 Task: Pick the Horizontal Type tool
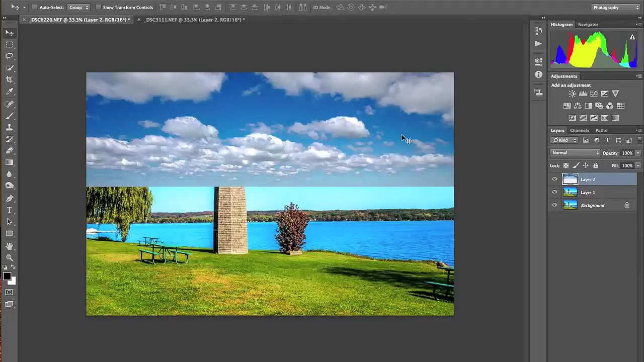click(10, 210)
